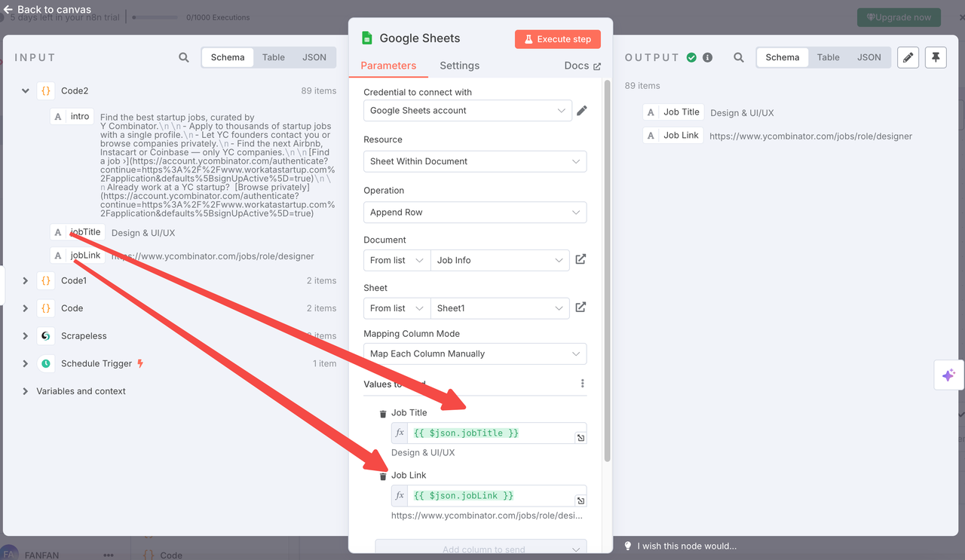Screen dimensions: 965x560
Task: Switch INPUT view to Table
Action: click(274, 57)
